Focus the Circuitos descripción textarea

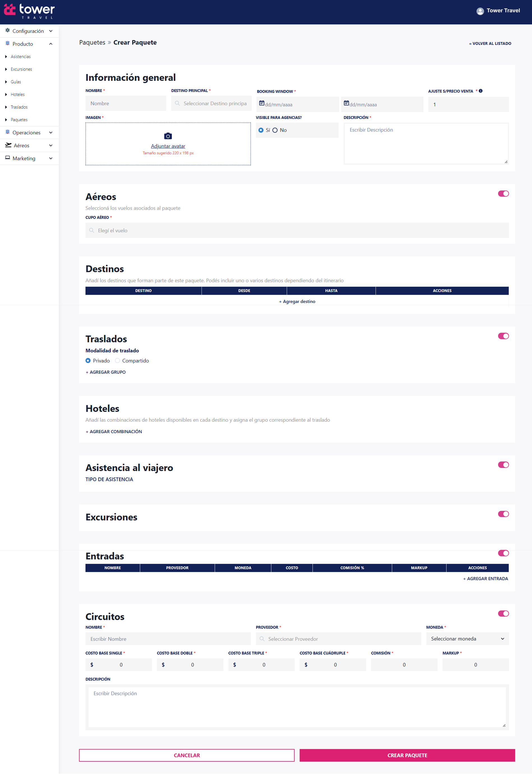(297, 707)
